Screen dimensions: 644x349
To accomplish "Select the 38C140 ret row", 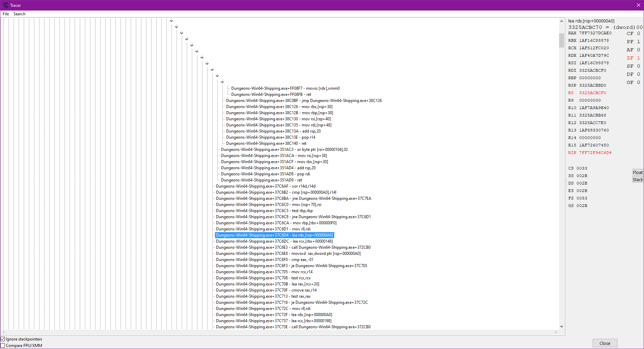I will point(266,143).
